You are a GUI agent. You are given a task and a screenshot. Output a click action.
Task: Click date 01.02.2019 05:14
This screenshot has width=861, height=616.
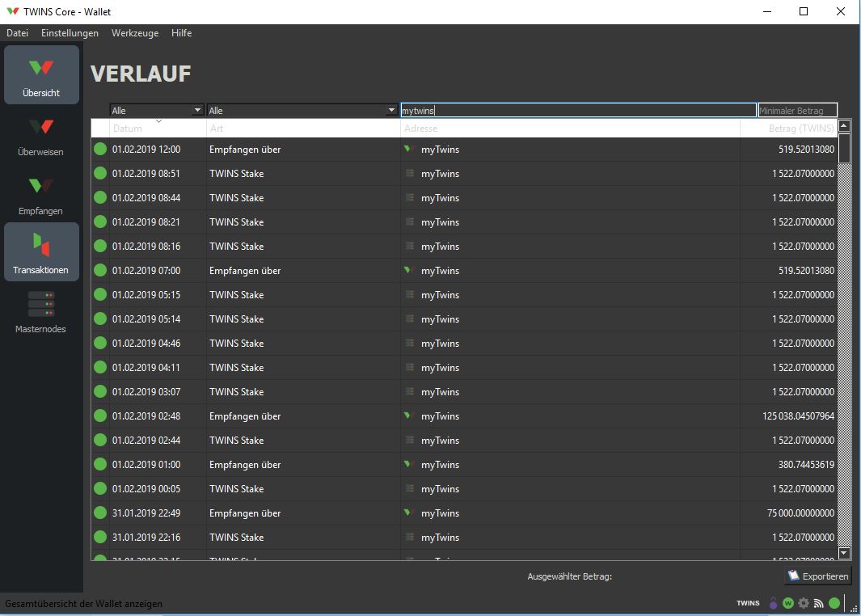point(146,319)
